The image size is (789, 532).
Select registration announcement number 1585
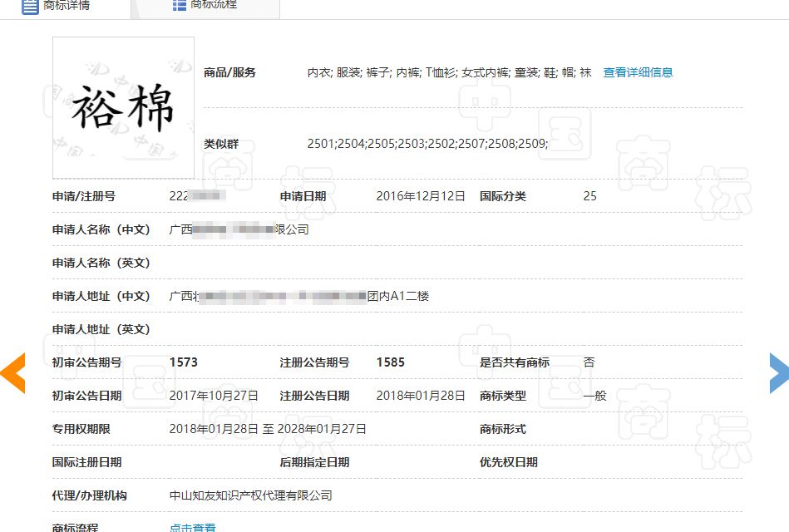(x=391, y=362)
